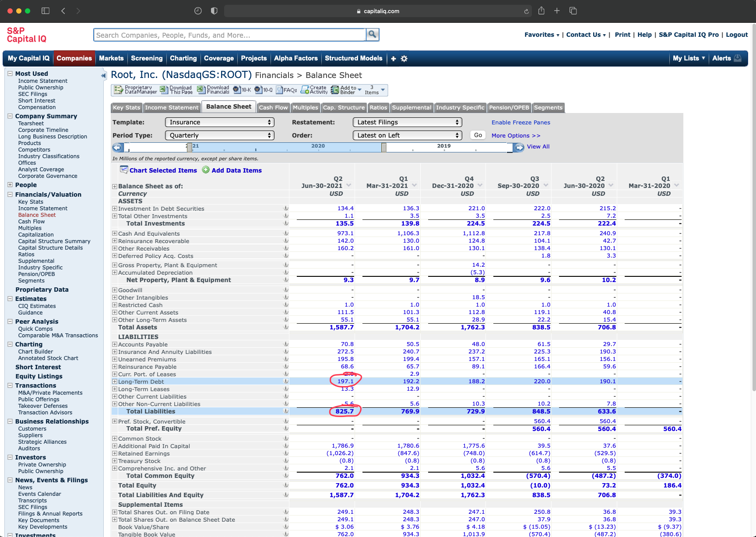Click the Alerts inbox icon
The height and width of the screenshot is (537, 756).
pos(738,58)
